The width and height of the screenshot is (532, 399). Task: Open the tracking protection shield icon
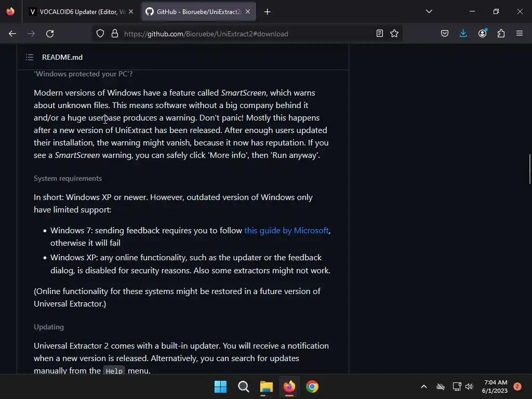click(x=100, y=34)
